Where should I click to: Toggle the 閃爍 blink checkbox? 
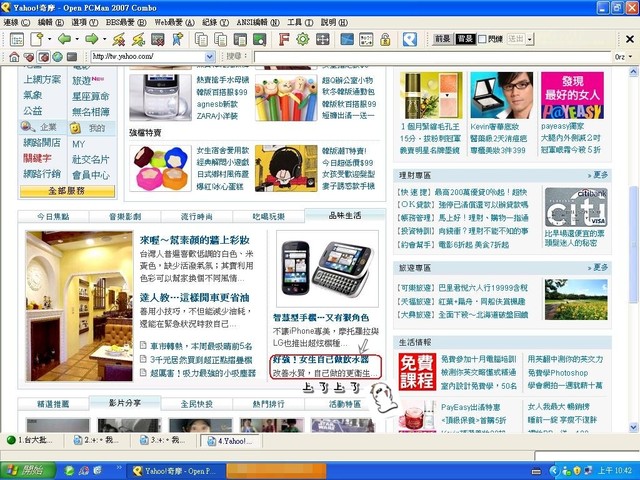point(482,39)
